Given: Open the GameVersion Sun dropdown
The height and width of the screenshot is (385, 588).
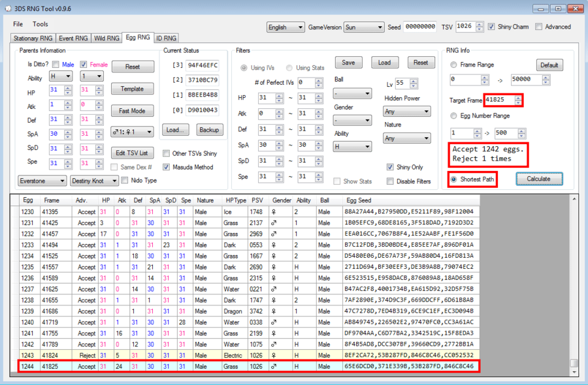Looking at the screenshot, I should [x=364, y=27].
